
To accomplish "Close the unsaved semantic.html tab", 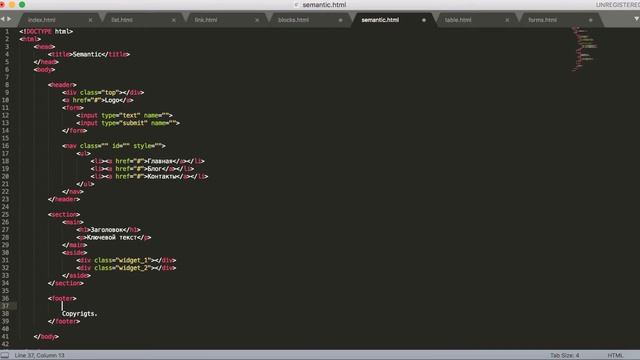I will coord(424,20).
